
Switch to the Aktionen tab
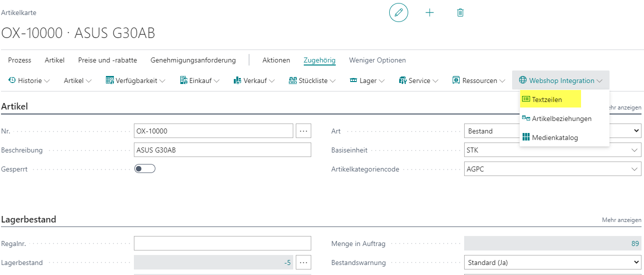(x=276, y=60)
